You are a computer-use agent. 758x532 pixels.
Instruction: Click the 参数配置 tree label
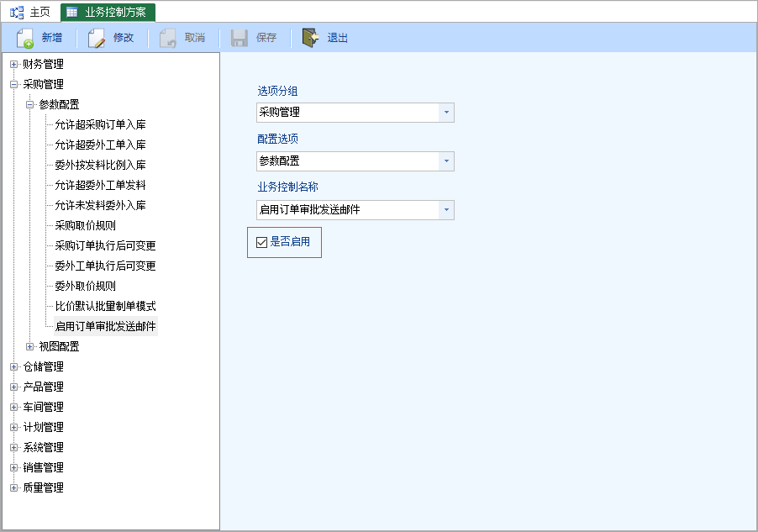pos(59,104)
